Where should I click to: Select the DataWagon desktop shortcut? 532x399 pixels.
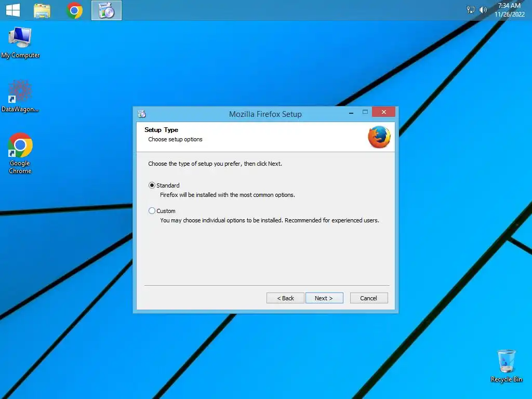coord(20,96)
